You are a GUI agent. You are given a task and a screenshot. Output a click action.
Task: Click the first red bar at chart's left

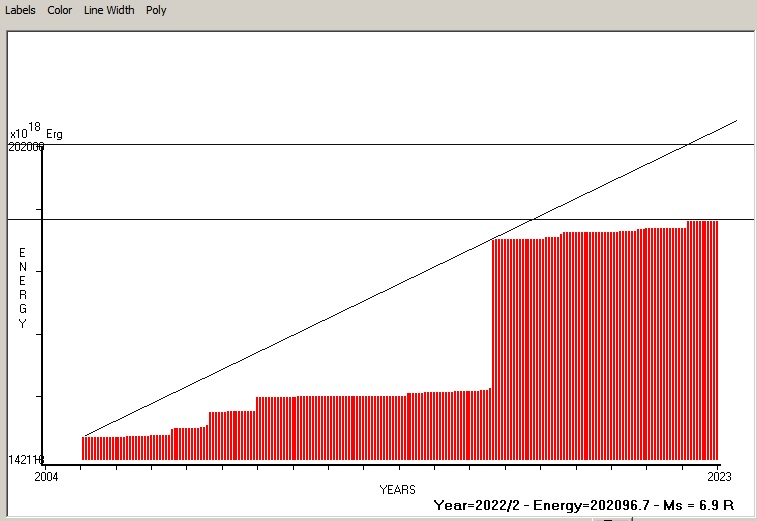pyautogui.click(x=83, y=448)
